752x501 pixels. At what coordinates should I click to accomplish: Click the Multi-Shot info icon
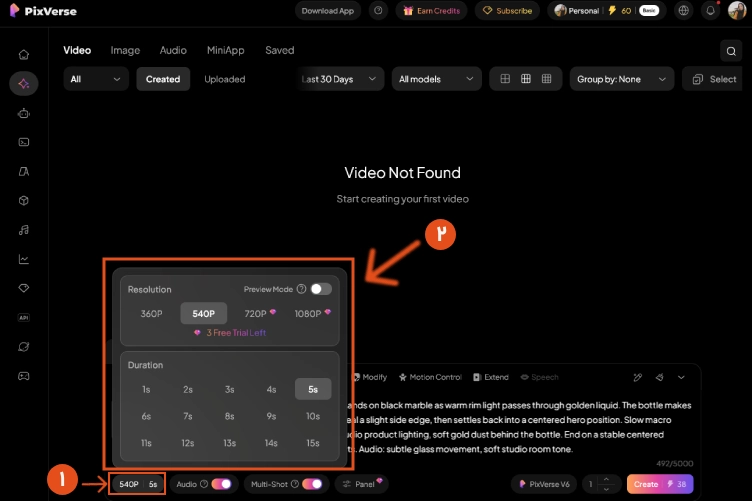pos(295,484)
